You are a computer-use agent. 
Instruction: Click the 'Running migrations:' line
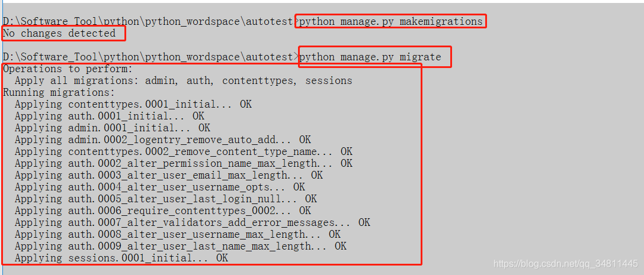coord(59,93)
